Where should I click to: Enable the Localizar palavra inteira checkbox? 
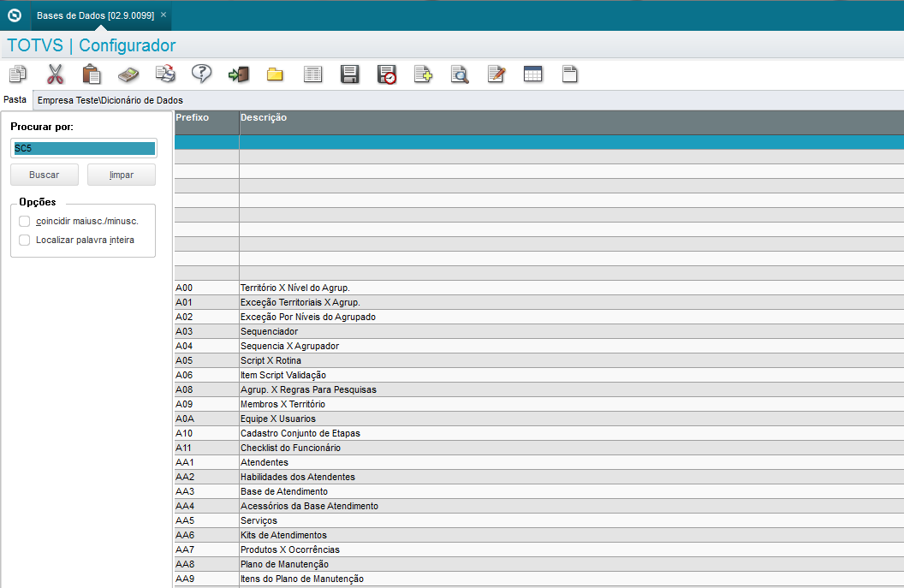pos(24,240)
